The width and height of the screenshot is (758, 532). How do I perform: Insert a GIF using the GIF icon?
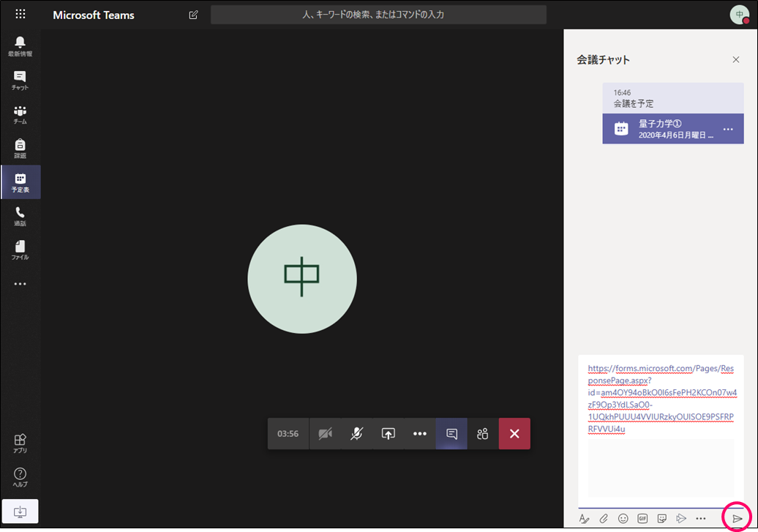(642, 518)
